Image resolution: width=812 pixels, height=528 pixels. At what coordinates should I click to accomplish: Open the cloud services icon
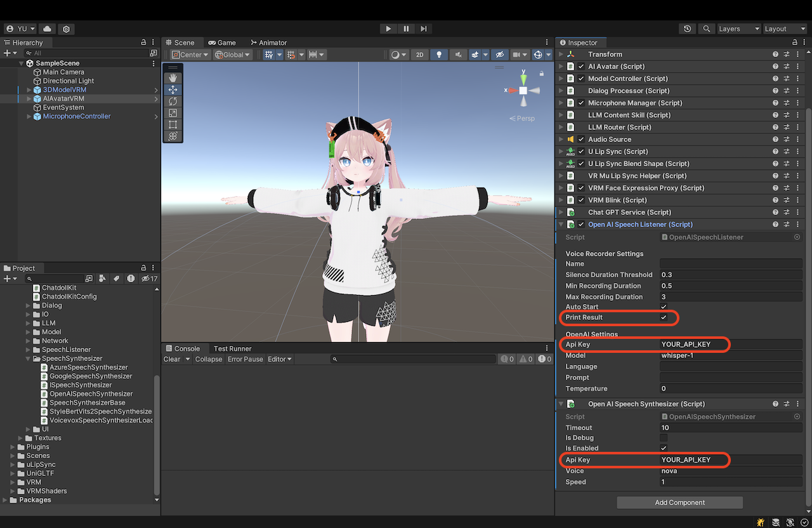(48, 29)
